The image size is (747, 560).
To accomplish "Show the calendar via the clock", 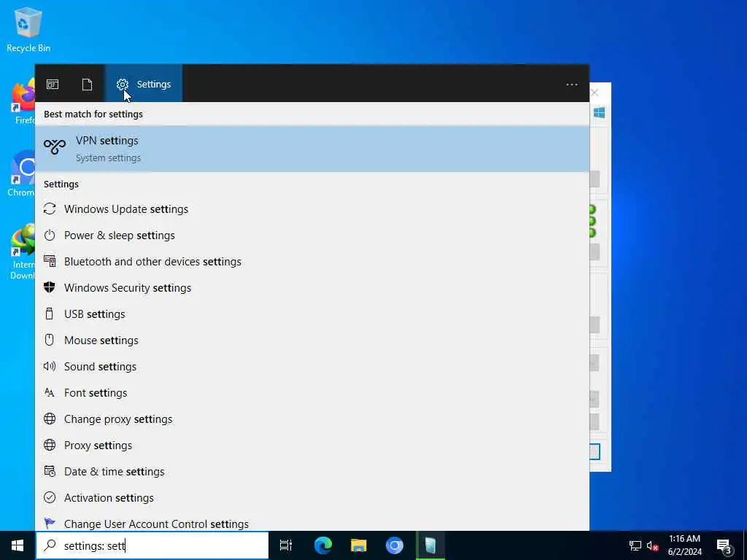I will pyautogui.click(x=684, y=545).
